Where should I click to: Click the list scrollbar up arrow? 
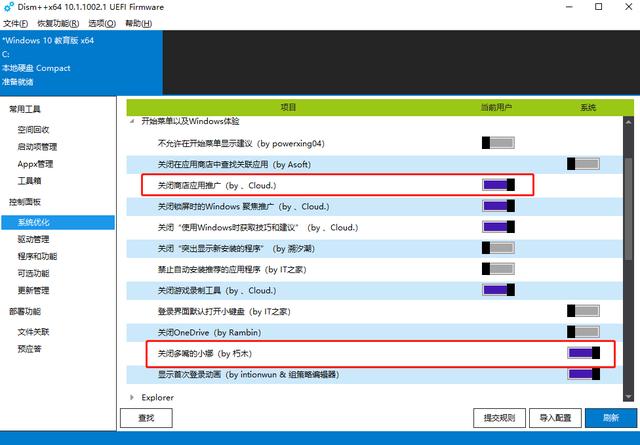pos(628,122)
